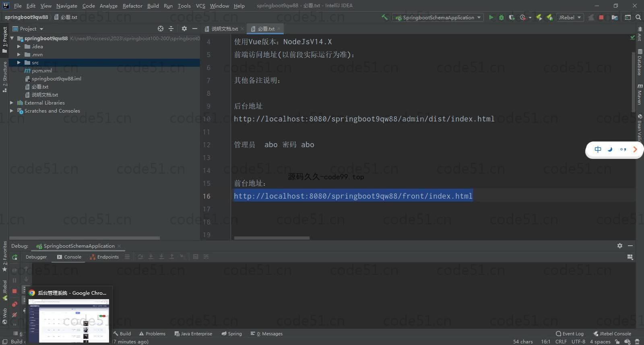Open the JRebel Console button
Screen dimensions: 644x345
(612, 333)
